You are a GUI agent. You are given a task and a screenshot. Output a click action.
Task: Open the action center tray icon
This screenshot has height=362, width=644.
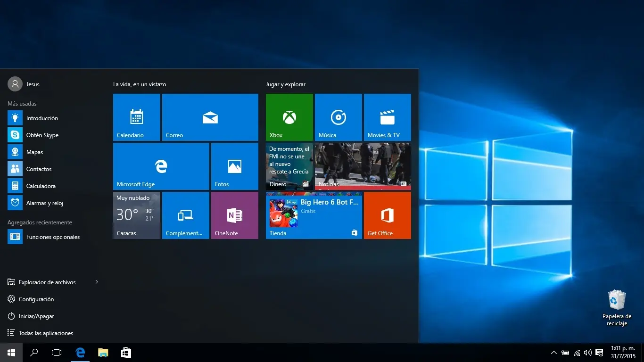click(x=599, y=353)
